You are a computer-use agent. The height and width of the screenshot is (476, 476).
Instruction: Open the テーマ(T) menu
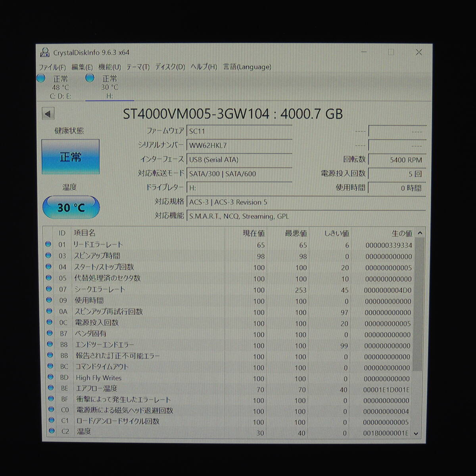(x=138, y=67)
